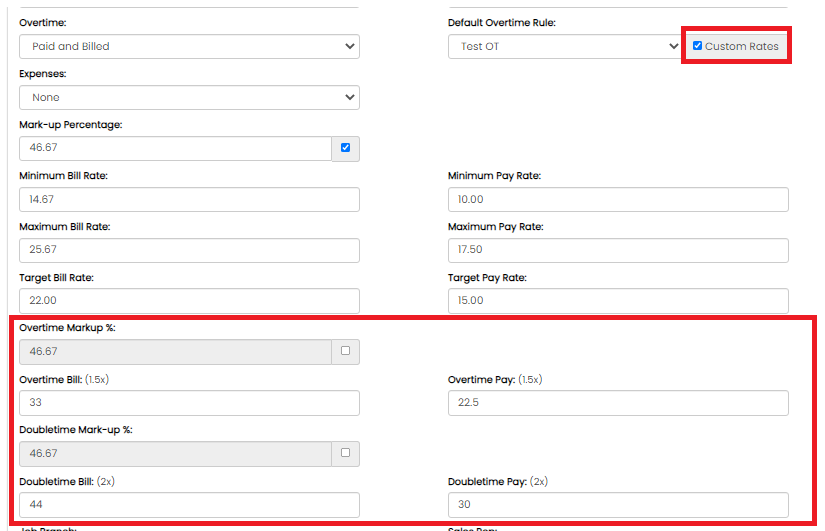Select the Target Pay Rate input
825x531 pixels.
(x=617, y=301)
